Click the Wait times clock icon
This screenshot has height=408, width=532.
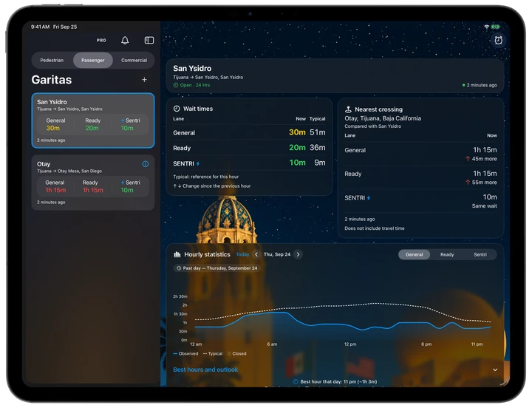tap(177, 109)
